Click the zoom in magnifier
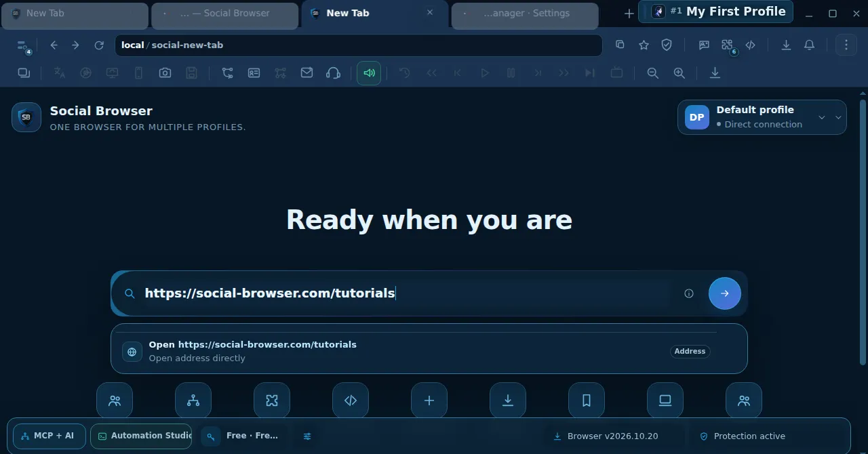 pos(679,73)
